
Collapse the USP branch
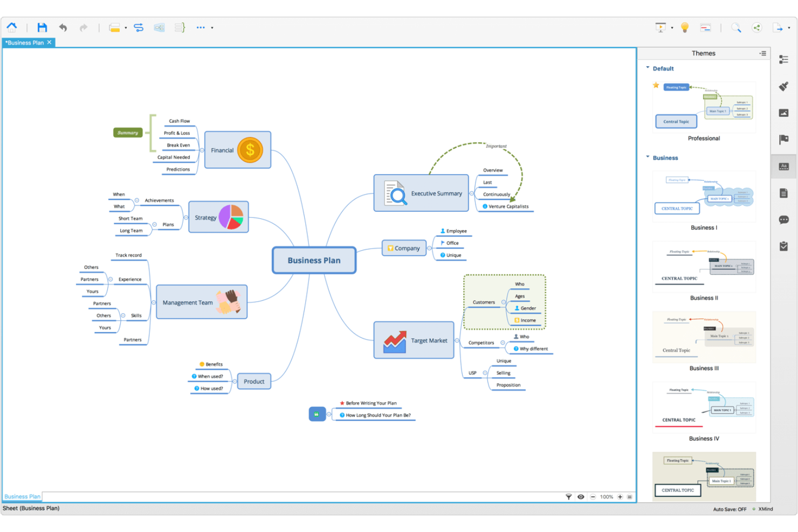point(485,373)
